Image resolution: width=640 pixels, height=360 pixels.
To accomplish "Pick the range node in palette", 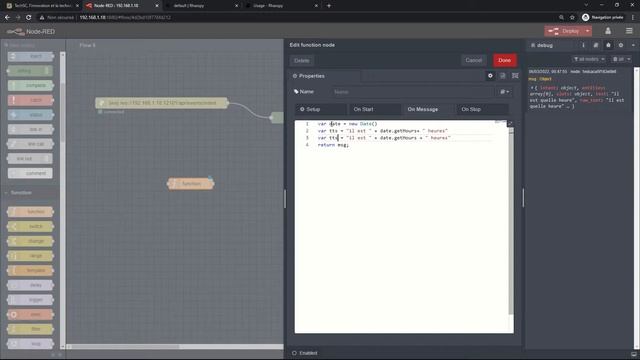I will pos(30,256).
